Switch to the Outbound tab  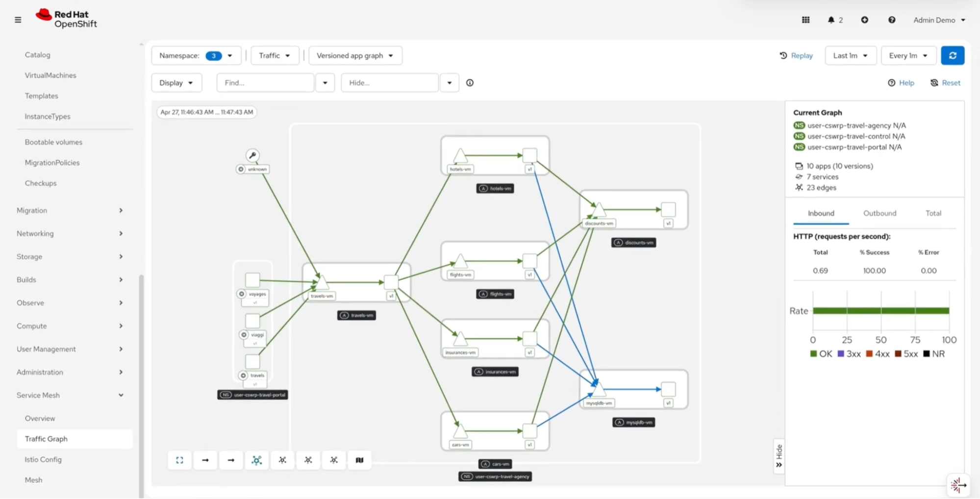click(879, 213)
